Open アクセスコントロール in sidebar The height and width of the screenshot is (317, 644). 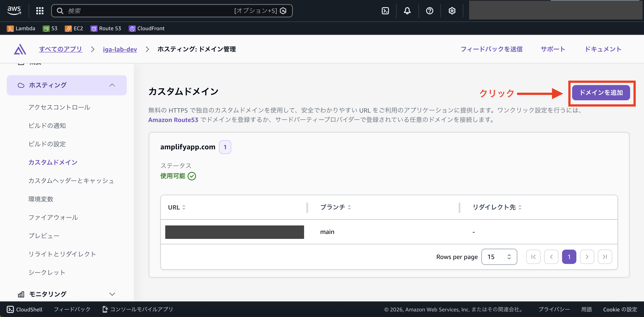point(59,107)
